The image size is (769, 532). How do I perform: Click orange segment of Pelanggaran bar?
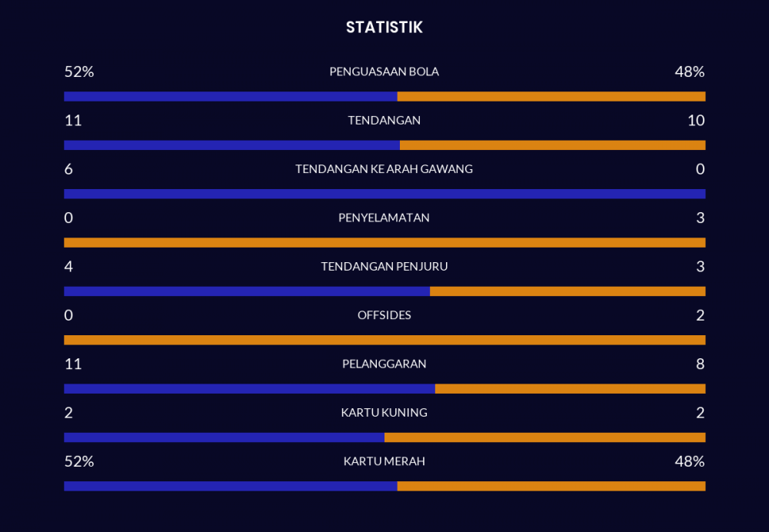pyautogui.click(x=570, y=389)
